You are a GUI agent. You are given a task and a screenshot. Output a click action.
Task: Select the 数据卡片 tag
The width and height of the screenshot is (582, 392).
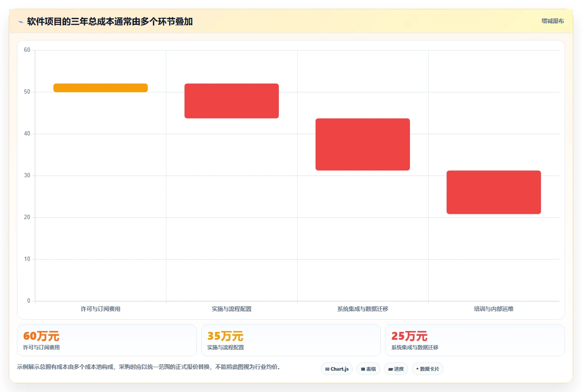(x=427, y=369)
